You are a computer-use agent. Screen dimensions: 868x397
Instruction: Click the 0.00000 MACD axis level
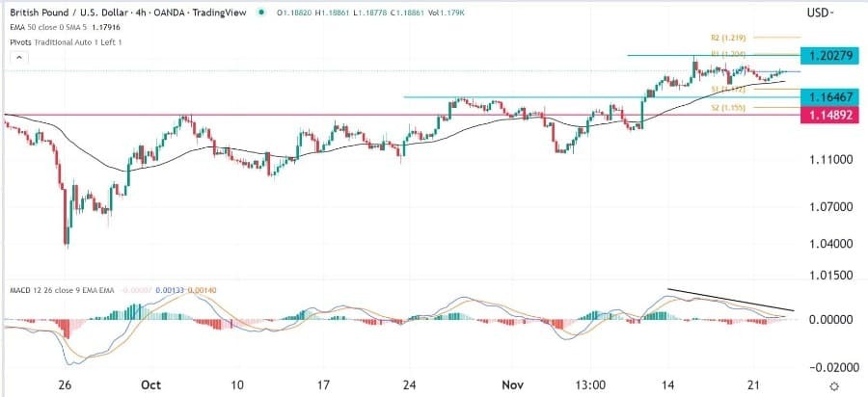pos(830,319)
